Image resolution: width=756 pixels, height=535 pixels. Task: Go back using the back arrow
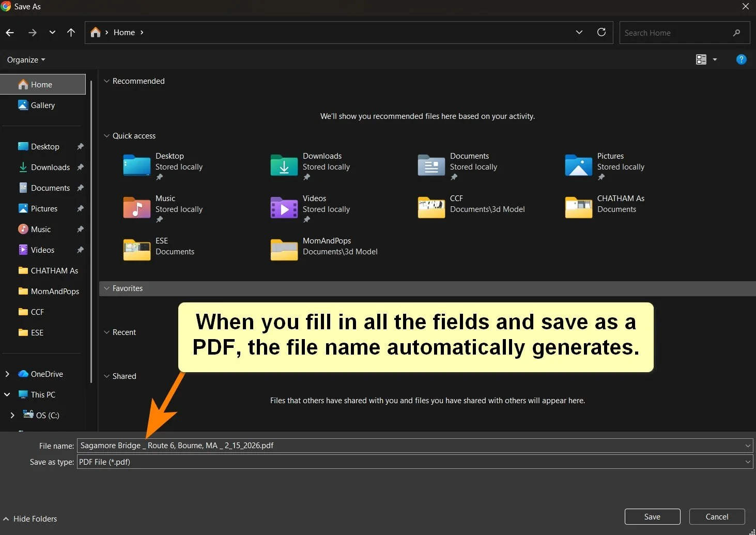click(10, 33)
